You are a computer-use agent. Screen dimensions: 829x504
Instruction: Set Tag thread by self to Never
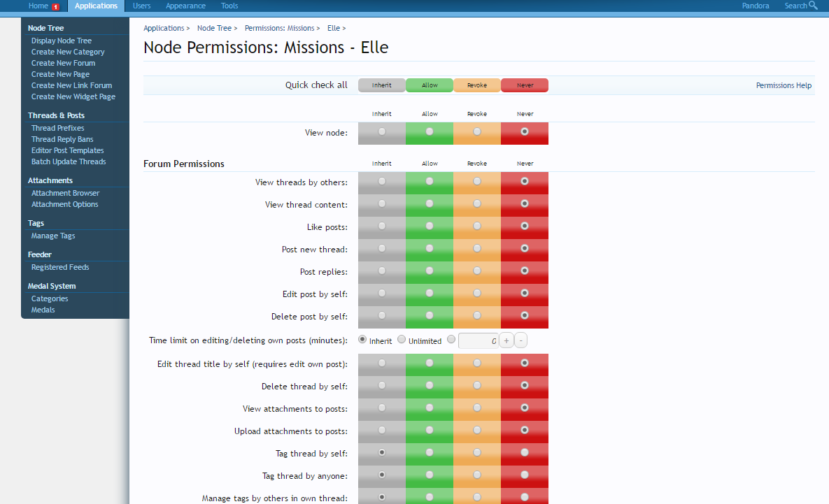(524, 453)
